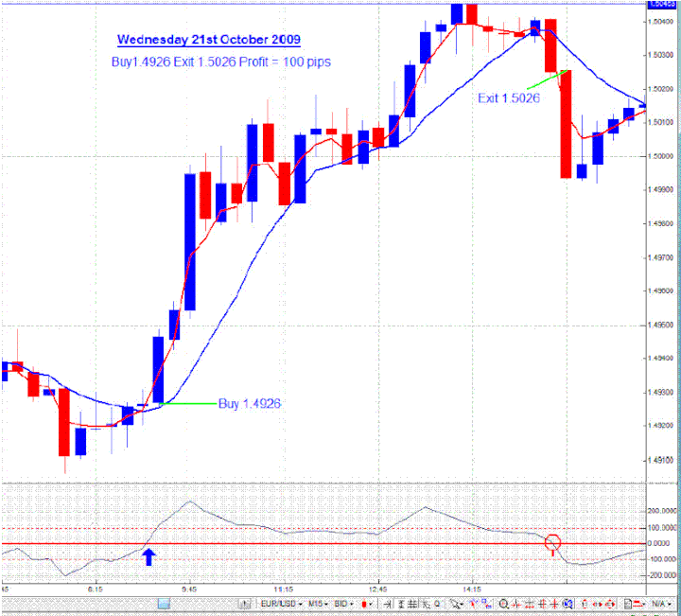The width and height of the screenshot is (681, 616).
Task: Click the blue magnifier zoom icon
Action: coord(567,604)
